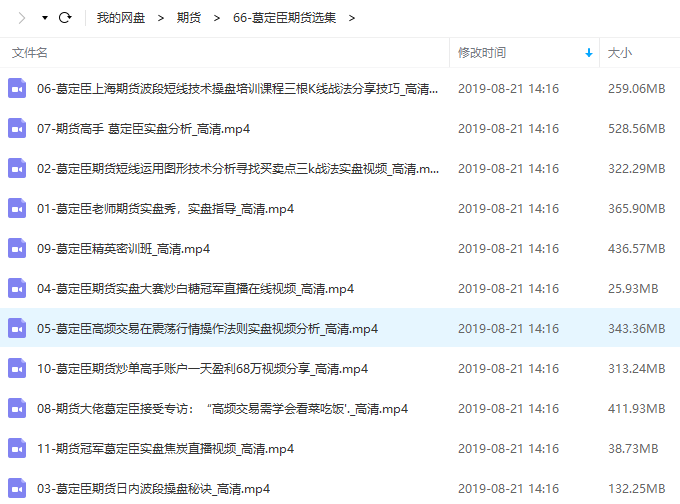This screenshot has height=504, width=680.
Task: Select file 01-葛定臣老师期货实盘秀
Action: 166,209
